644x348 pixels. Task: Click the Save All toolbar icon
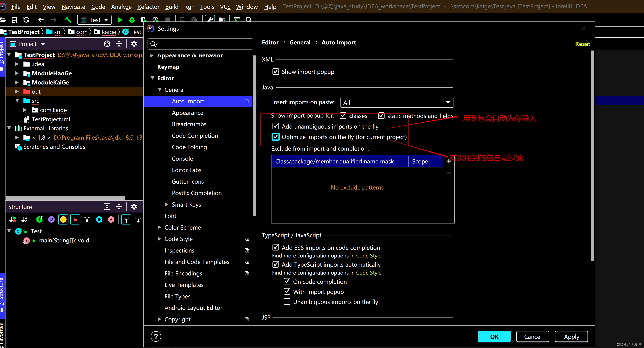click(14, 20)
